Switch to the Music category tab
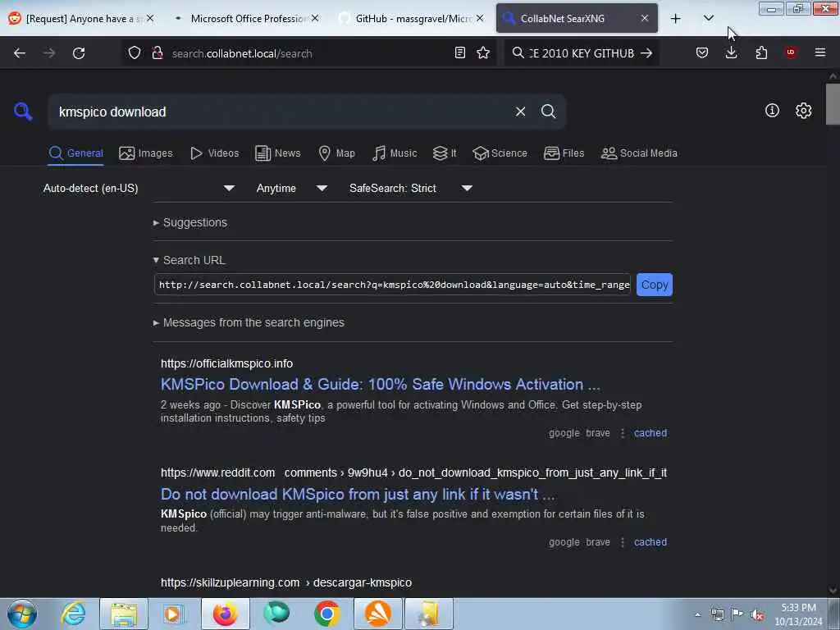 (x=395, y=153)
